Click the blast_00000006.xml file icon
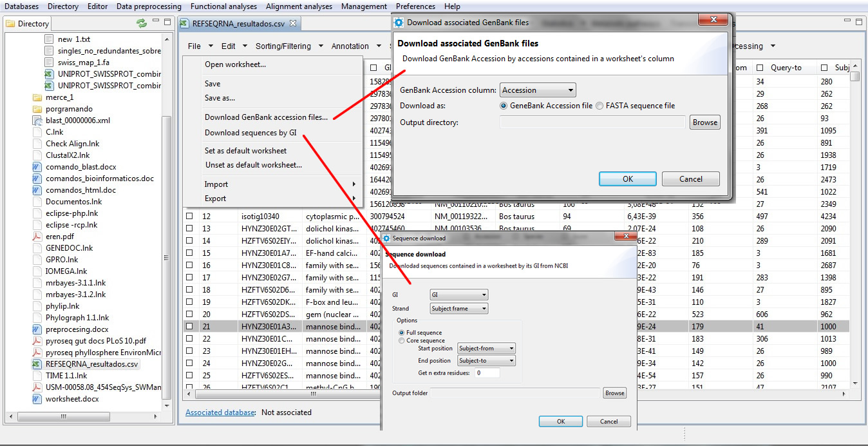 click(x=37, y=121)
